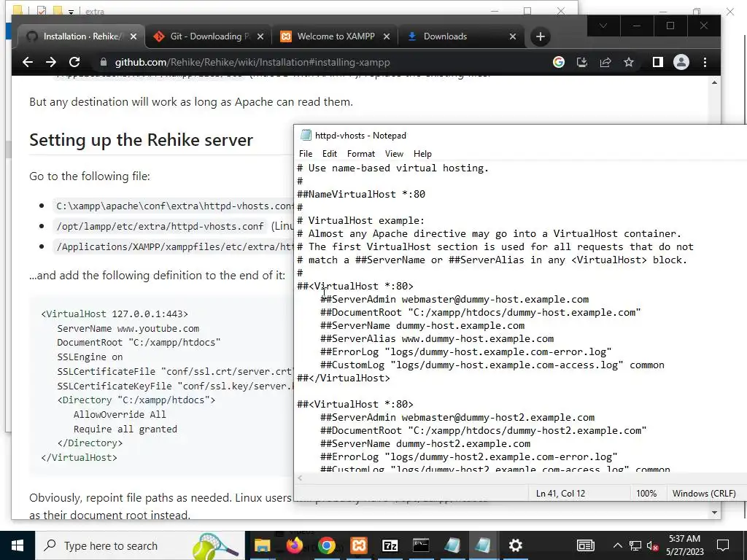
Task: Bookmark this page star
Action: coord(629,62)
